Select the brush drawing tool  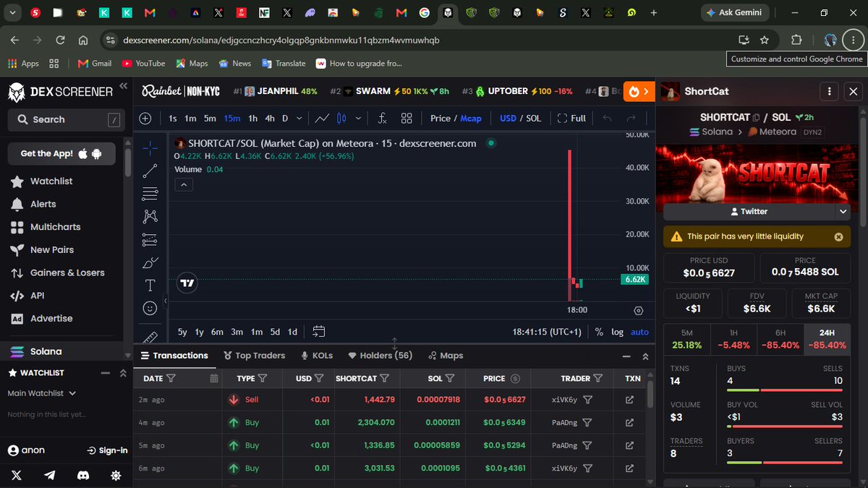click(150, 262)
